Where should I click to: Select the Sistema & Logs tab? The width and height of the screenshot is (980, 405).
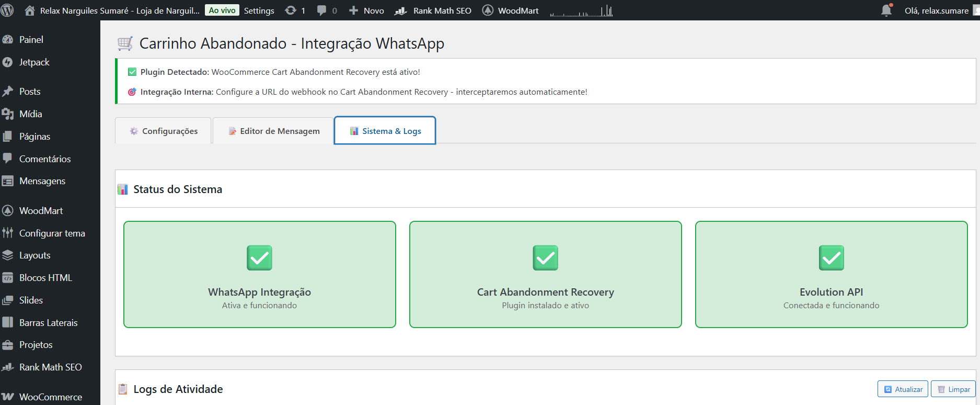pos(385,131)
